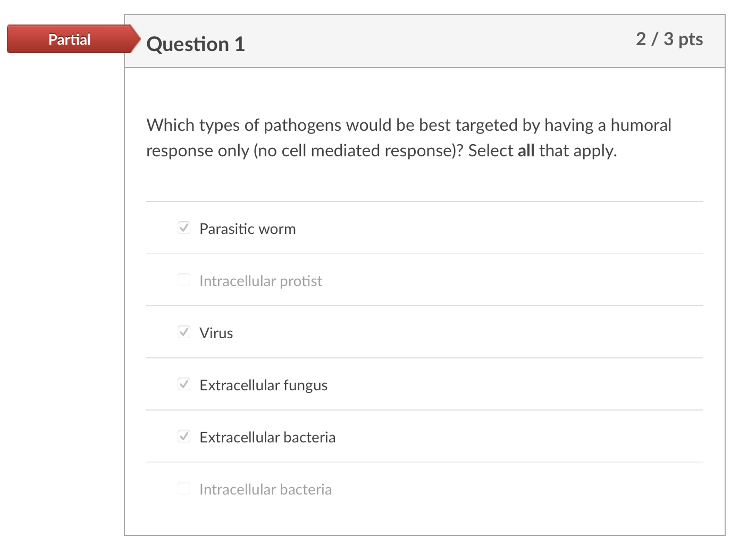Click the bold word "all" in the prompt
The width and height of the screenshot is (756, 544).
click(x=526, y=151)
